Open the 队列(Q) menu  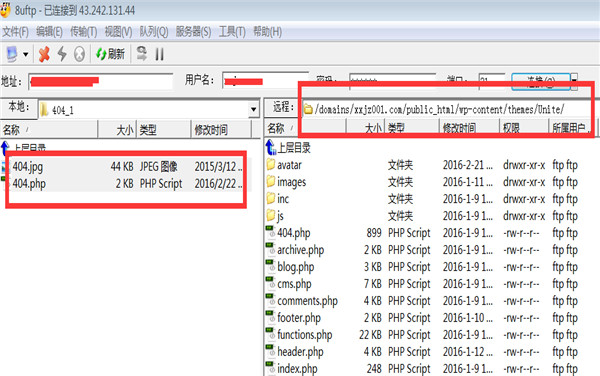point(153,32)
